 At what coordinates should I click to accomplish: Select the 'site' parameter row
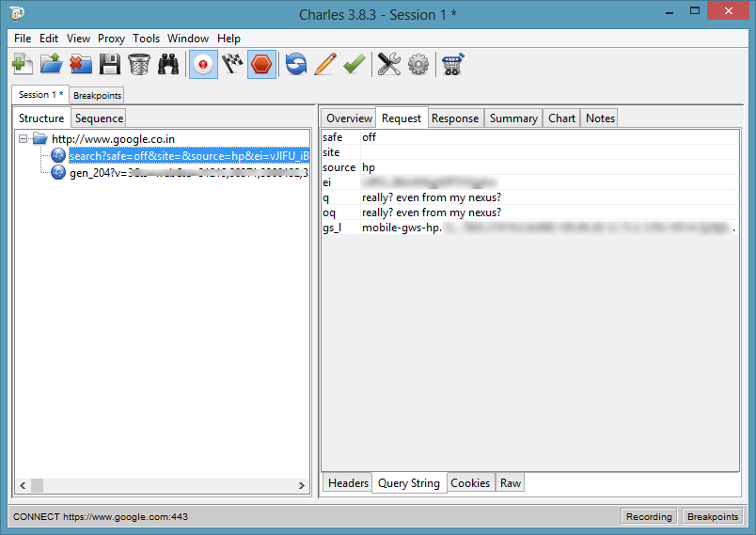(x=530, y=152)
